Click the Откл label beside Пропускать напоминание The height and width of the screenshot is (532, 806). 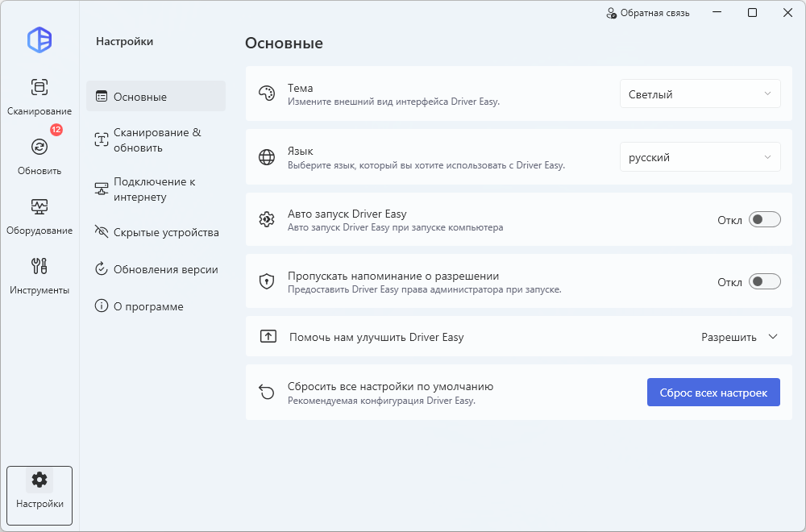[730, 282]
